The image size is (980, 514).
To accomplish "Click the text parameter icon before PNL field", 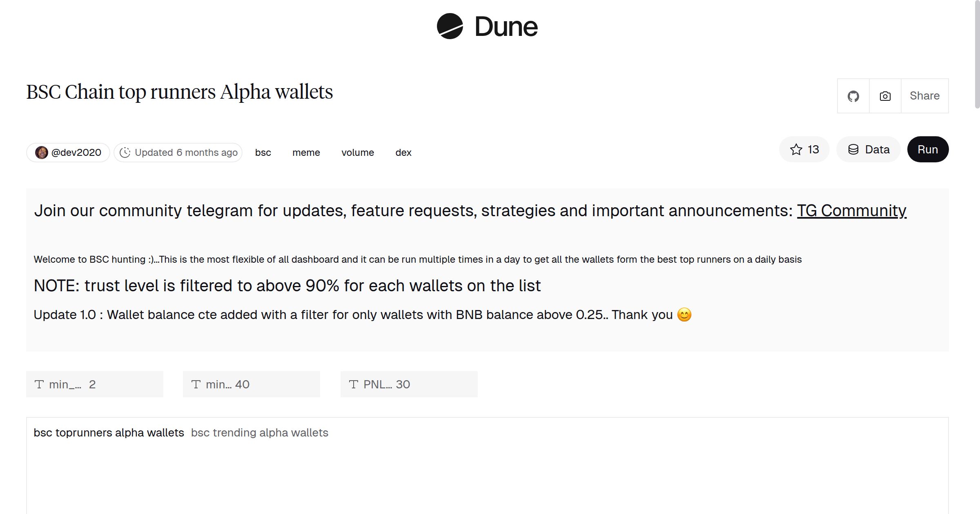I will pos(354,384).
